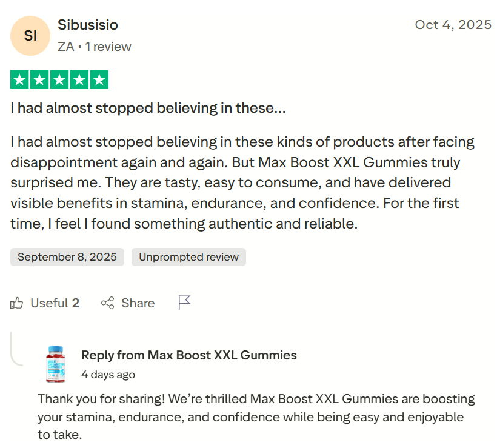
Task: Report the review with the flag icon
Action: [x=184, y=303]
